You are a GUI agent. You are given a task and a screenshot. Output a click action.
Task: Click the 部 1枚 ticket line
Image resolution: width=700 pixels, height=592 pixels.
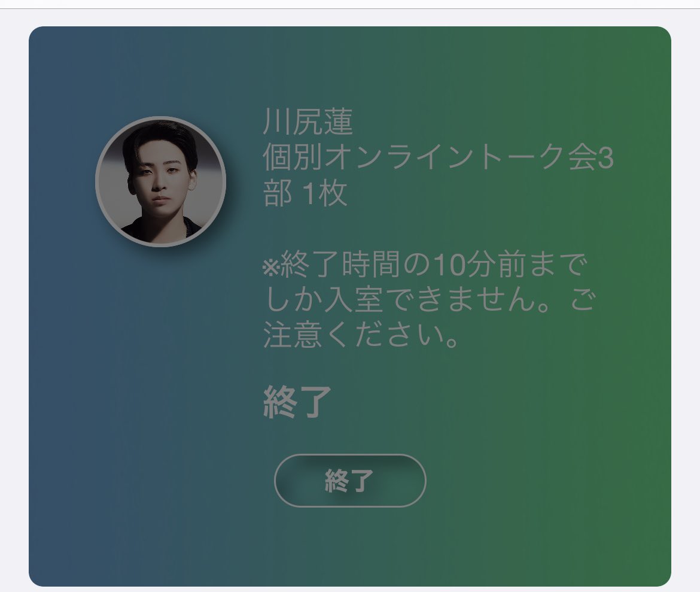[305, 193]
